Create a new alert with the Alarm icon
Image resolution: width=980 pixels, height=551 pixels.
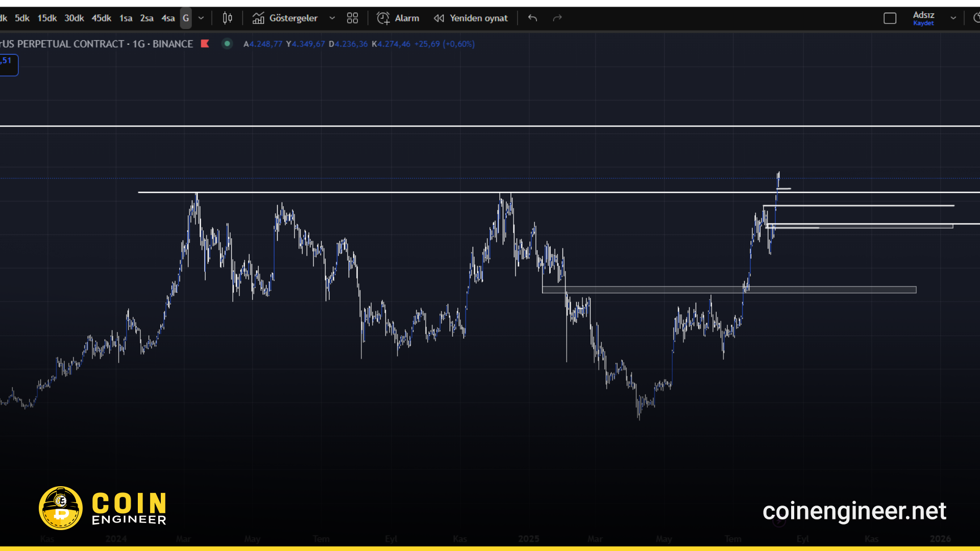pos(384,18)
